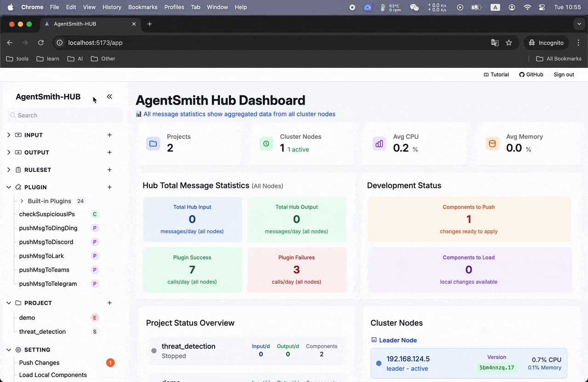Reload the page in Chrome

point(41,43)
